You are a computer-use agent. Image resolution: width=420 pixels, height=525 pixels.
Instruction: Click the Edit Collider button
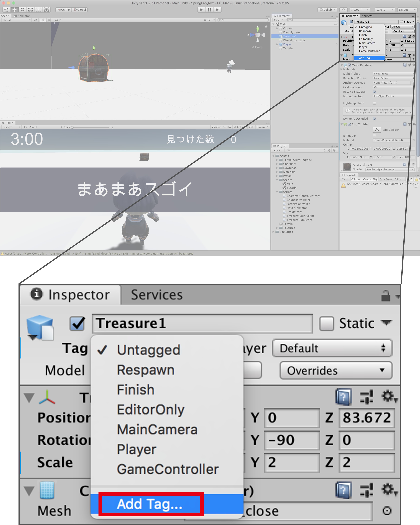coord(377,130)
